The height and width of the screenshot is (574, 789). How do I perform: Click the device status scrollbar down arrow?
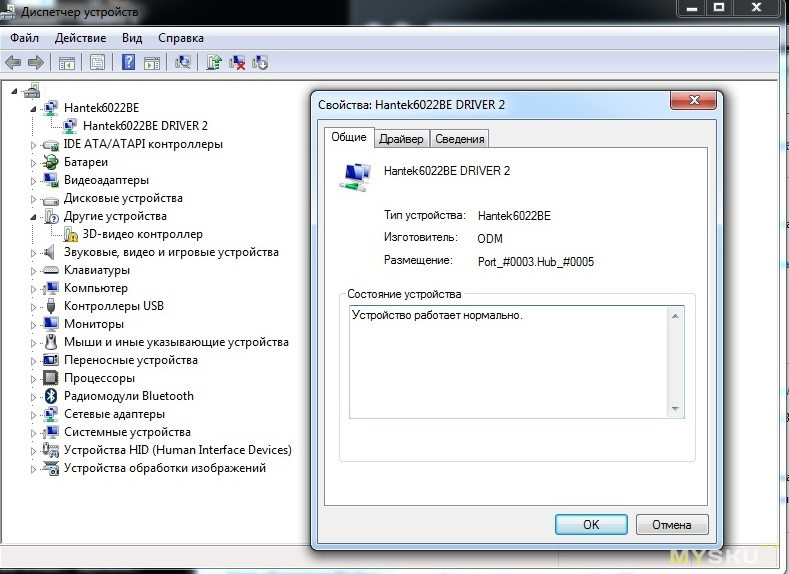675,408
